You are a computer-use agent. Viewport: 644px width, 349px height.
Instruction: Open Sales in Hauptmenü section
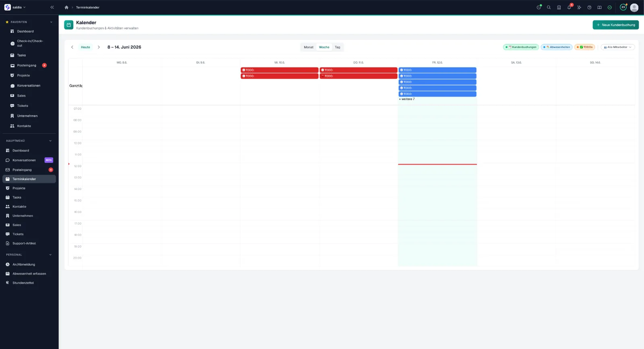point(29,225)
